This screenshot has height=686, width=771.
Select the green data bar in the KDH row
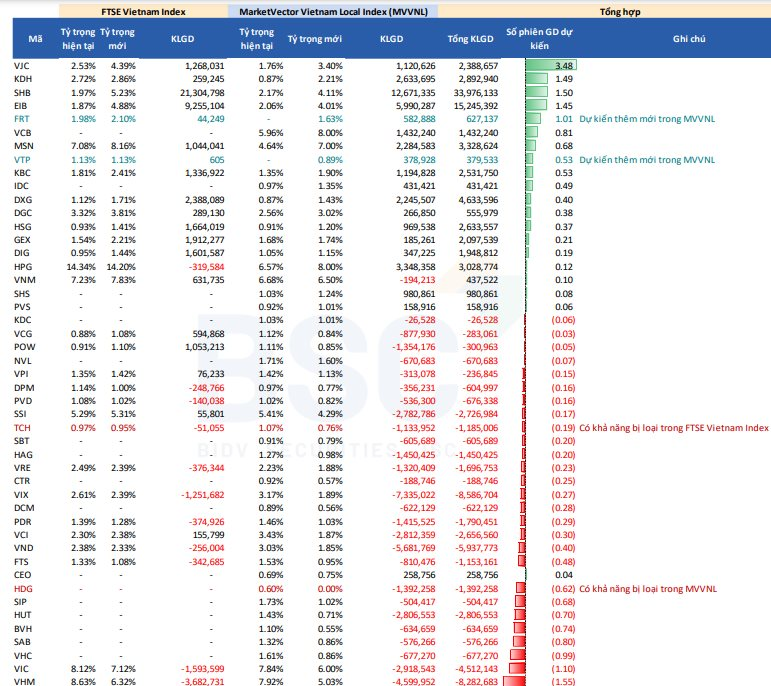[535, 79]
